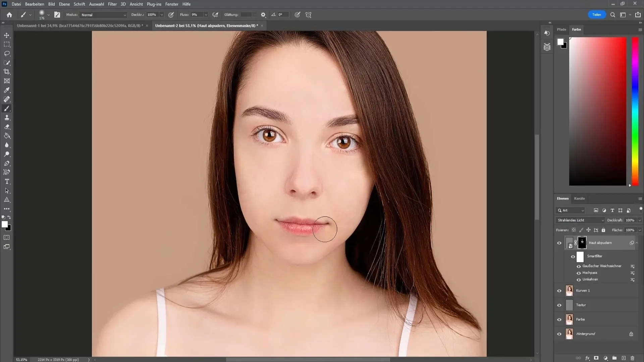Toggle visibility of Kurven 1 layer
Viewport: 644px width, 362px height.
[559, 290]
